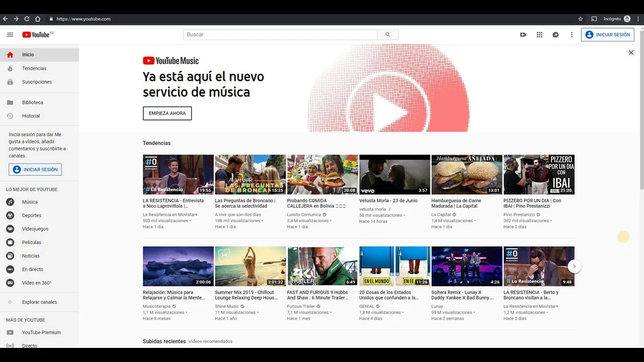Viewport: 644px width, 362px height.
Task: Open the three-dot settings menu
Action: click(x=572, y=35)
